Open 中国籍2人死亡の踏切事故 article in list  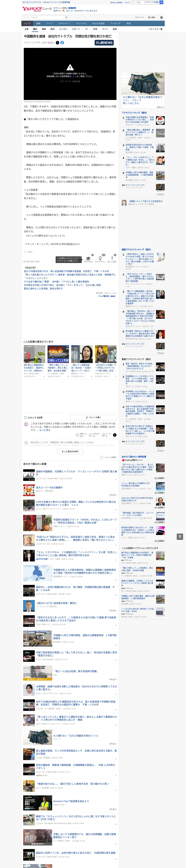(x=85, y=637)
